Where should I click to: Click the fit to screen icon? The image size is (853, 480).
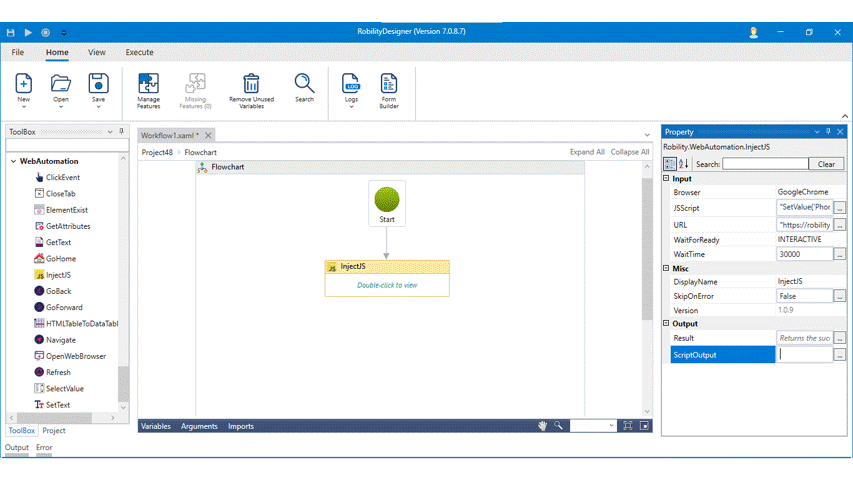tap(627, 426)
